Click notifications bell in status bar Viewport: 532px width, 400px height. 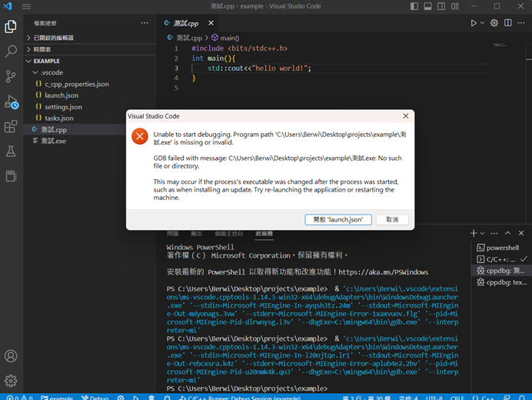point(522,397)
